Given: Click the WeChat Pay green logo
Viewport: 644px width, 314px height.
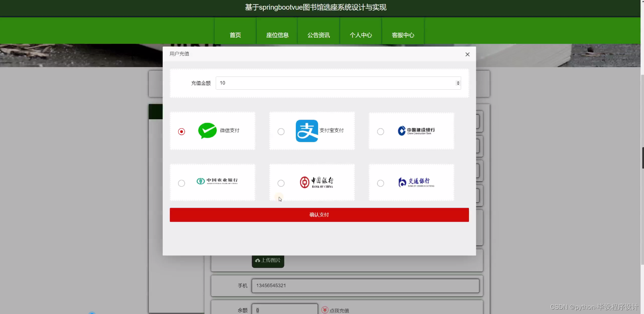Looking at the screenshot, I should 207,131.
